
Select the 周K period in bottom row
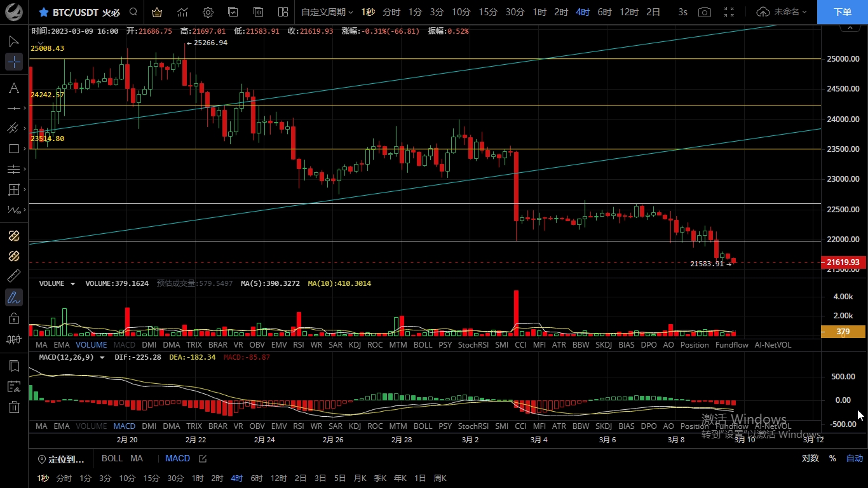point(440,478)
